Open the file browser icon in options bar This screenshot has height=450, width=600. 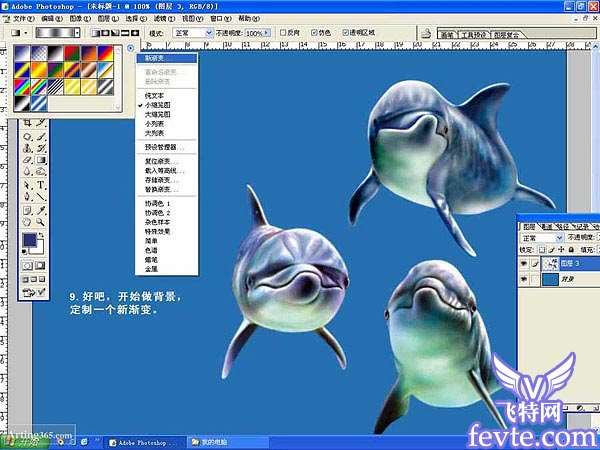pyautogui.click(x=426, y=33)
